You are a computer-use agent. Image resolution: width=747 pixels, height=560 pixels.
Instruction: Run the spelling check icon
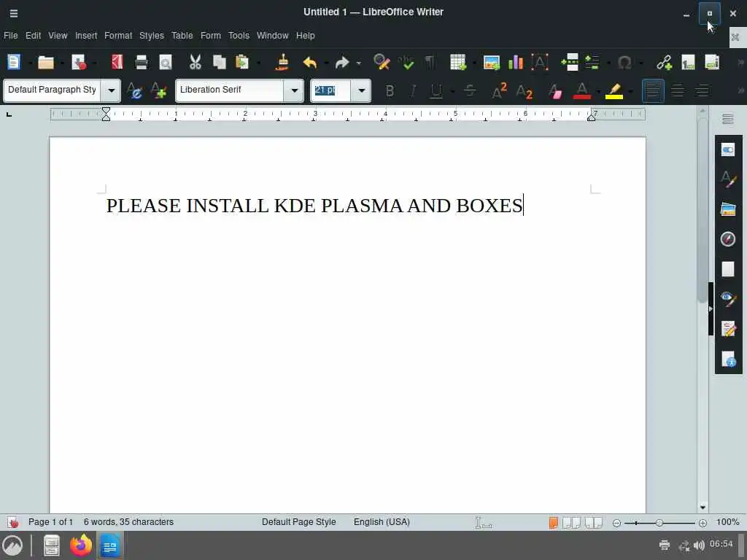[406, 63]
